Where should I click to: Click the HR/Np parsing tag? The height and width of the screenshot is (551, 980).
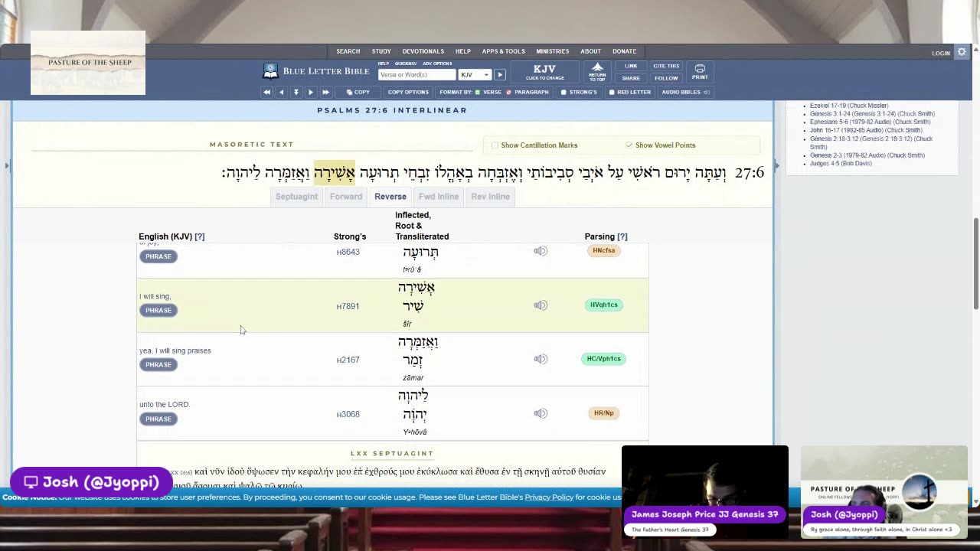[x=603, y=413]
